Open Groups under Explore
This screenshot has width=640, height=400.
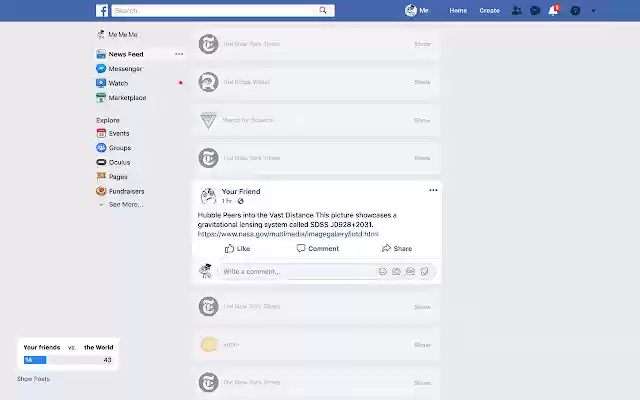pos(120,148)
